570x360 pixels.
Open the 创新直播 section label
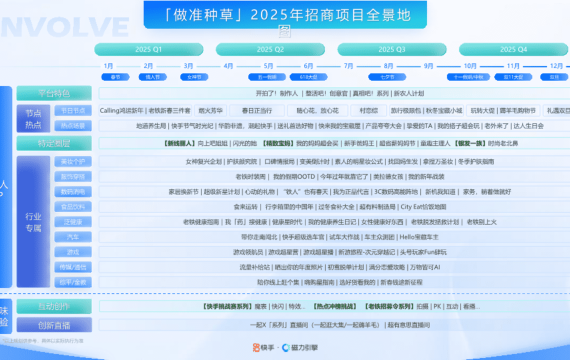coord(54,325)
